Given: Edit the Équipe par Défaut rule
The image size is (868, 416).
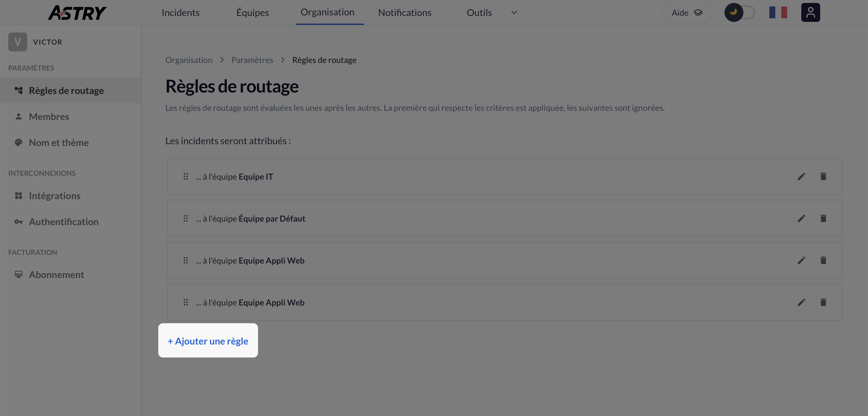Looking at the screenshot, I should point(801,218).
